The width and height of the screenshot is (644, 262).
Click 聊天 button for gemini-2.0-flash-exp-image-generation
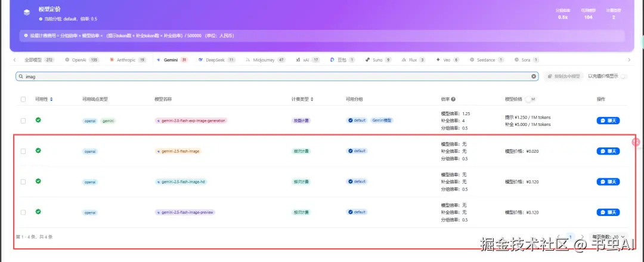[608, 121]
